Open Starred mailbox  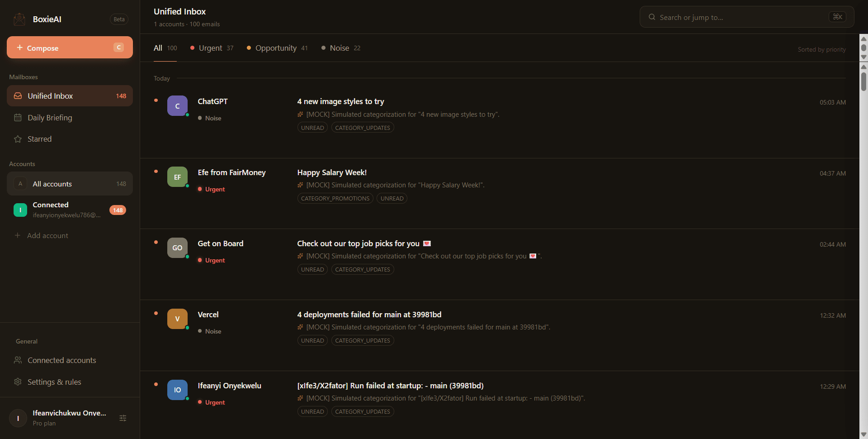click(x=70, y=139)
